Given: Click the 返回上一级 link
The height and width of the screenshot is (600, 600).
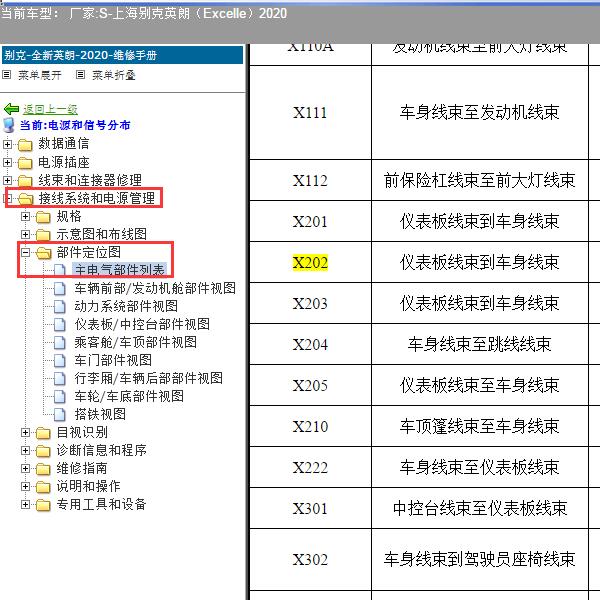Looking at the screenshot, I should 50,109.
